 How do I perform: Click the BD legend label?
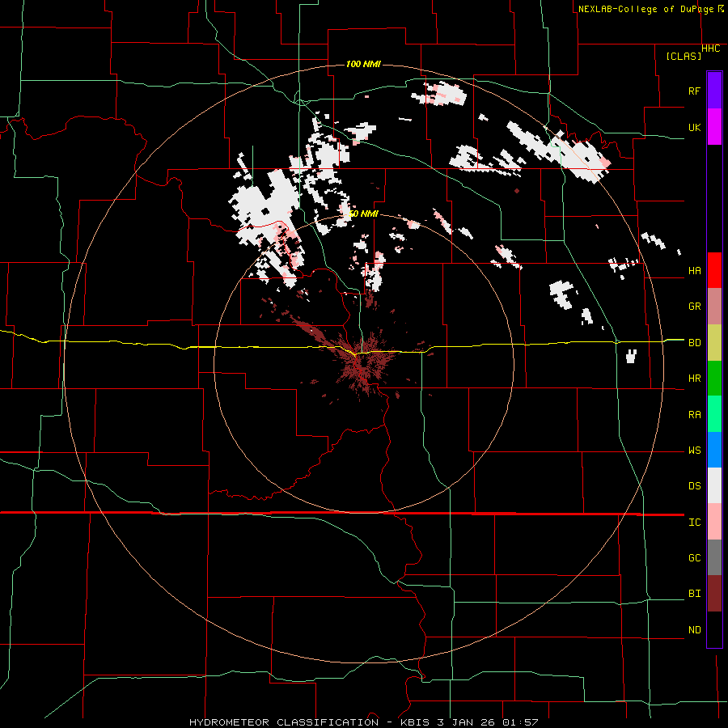(x=694, y=342)
